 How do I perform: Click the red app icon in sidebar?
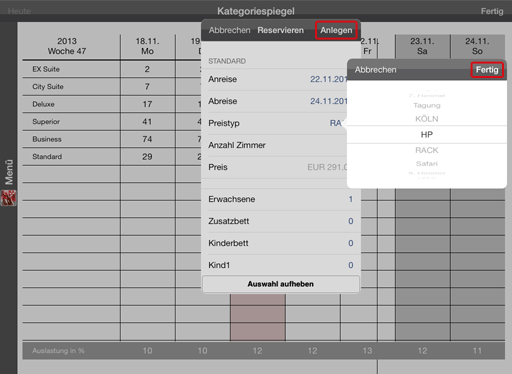[x=9, y=198]
